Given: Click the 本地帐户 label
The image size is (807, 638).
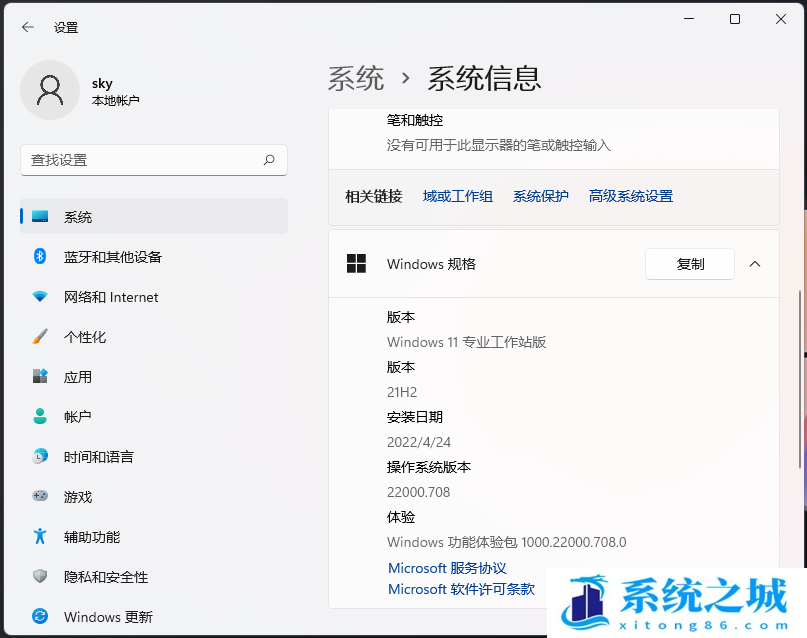Looking at the screenshot, I should pos(115,100).
